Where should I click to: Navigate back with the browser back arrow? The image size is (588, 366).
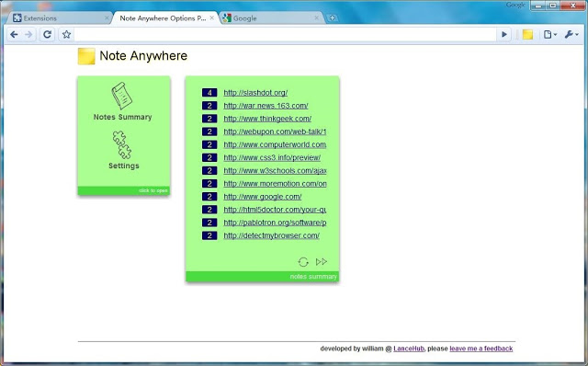(x=15, y=35)
